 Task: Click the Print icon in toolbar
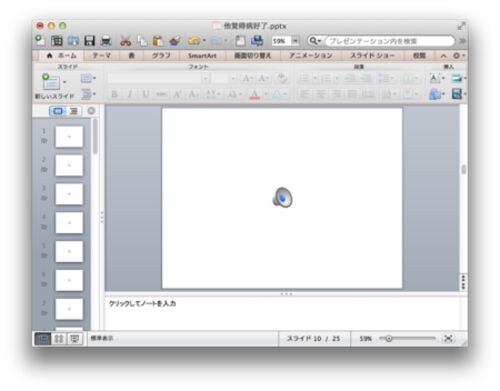[106, 41]
